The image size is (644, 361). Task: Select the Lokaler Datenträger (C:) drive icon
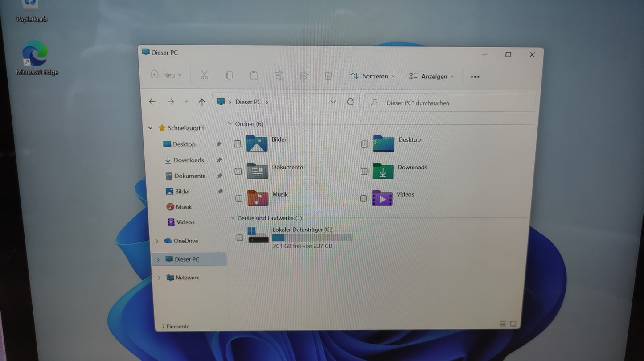(x=258, y=235)
